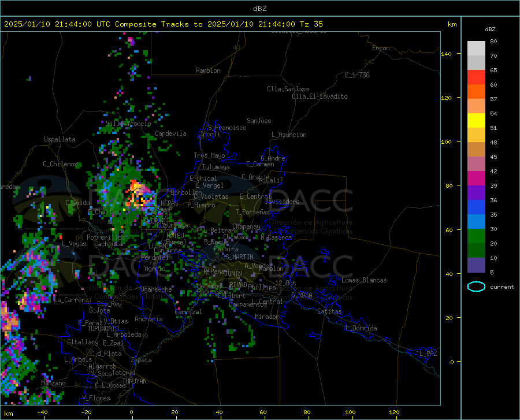Click the 'Capdevila' place label
Image resolution: width=520 pixels, height=420 pixels.
coord(170,133)
